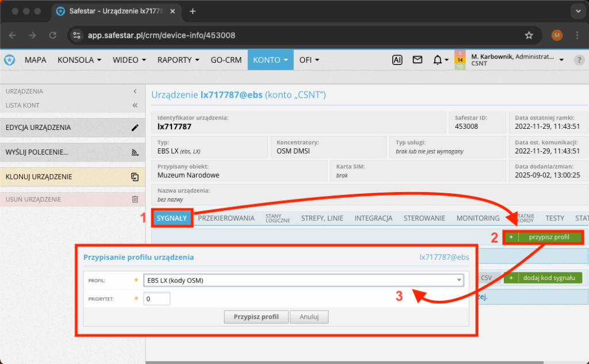Bookmark this page with the star icon

click(529, 35)
